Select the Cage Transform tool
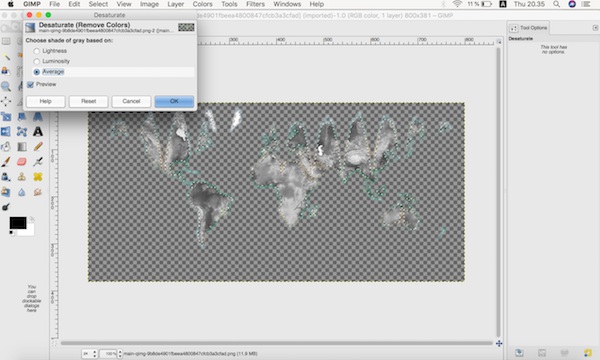600x360 pixels. [22, 132]
